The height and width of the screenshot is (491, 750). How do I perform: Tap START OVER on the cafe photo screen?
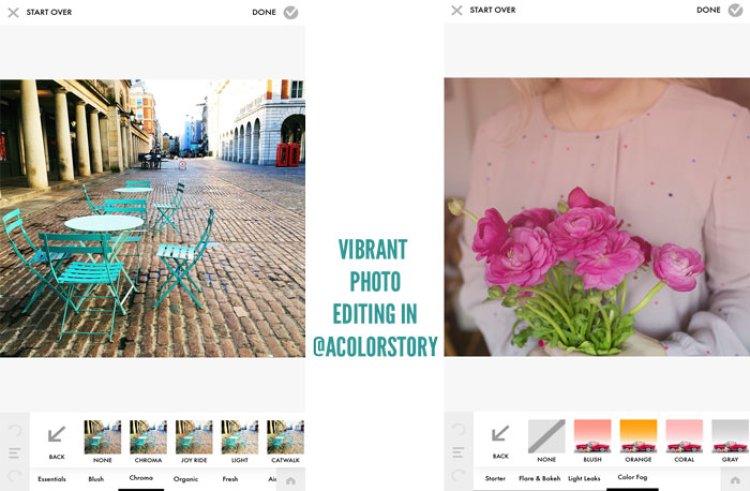pyautogui.click(x=49, y=12)
